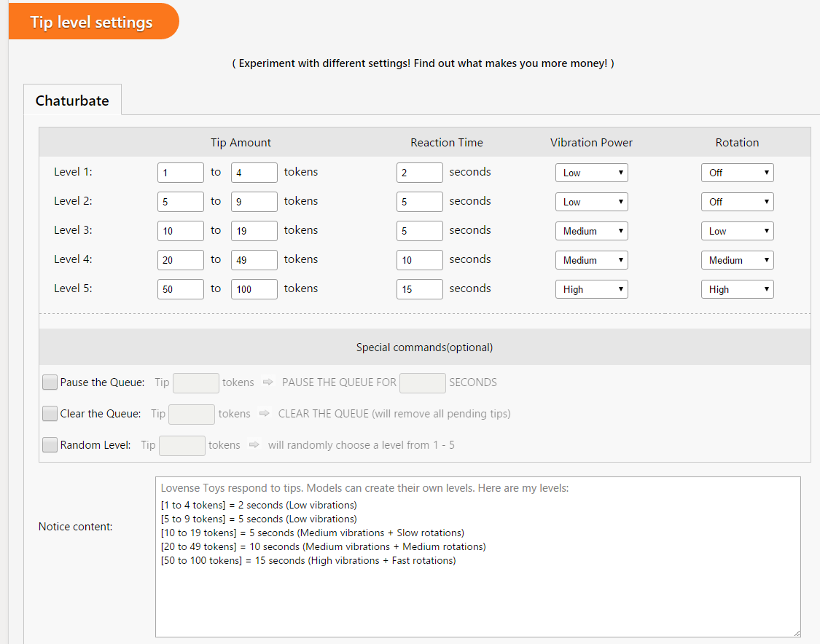This screenshot has height=644, width=820.
Task: Click the Tip Amount column header
Action: tap(241, 142)
